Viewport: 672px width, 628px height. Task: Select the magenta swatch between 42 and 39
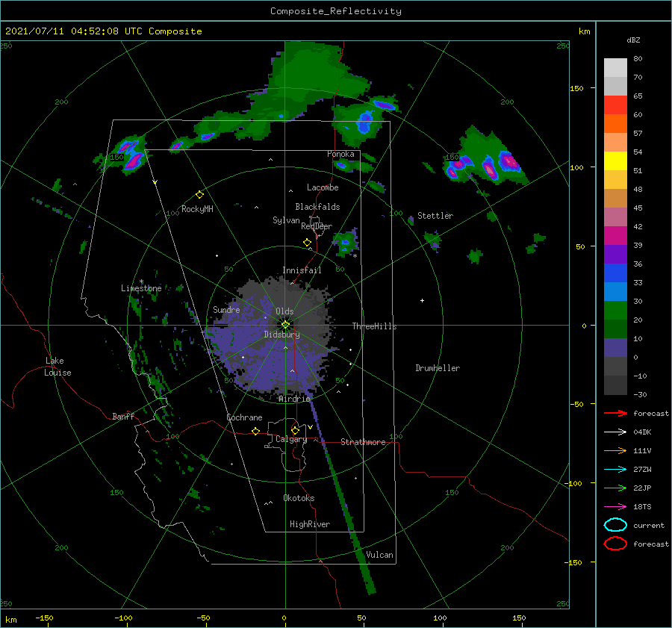point(615,236)
